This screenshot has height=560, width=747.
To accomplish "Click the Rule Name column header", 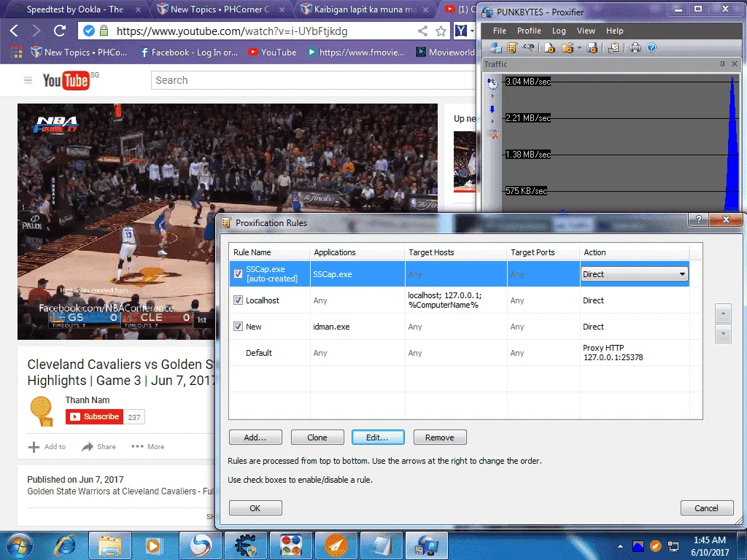I will coord(270,252).
